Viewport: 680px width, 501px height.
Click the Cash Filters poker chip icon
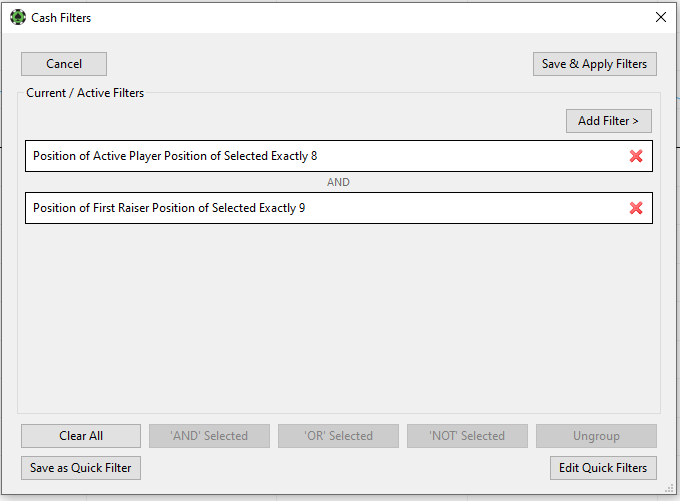pos(18,17)
